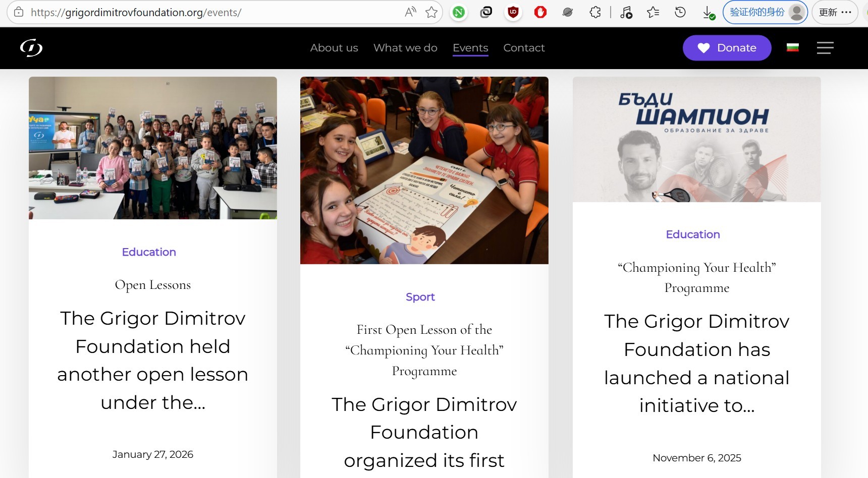868x478 pixels.
Task: Click the user profile avatar button
Action: click(765, 12)
